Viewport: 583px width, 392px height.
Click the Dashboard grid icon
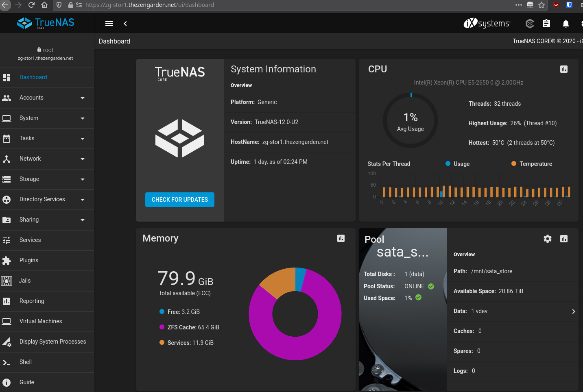(x=7, y=77)
